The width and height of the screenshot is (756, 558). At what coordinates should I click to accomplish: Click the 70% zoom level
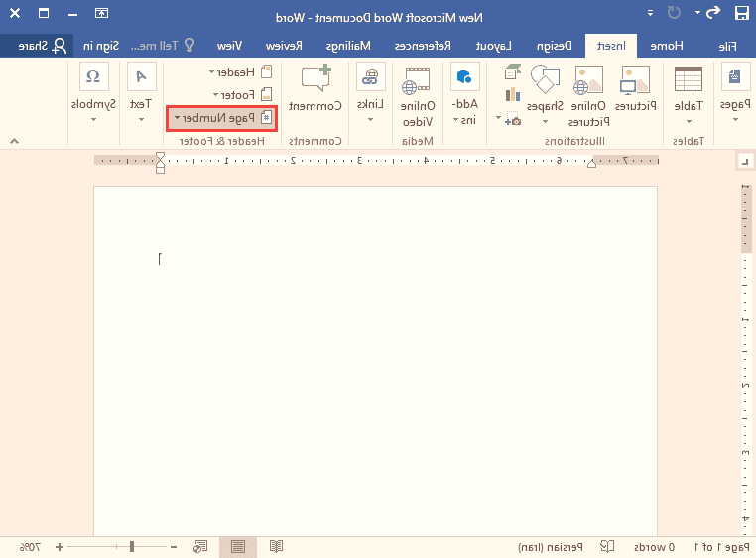(30, 547)
